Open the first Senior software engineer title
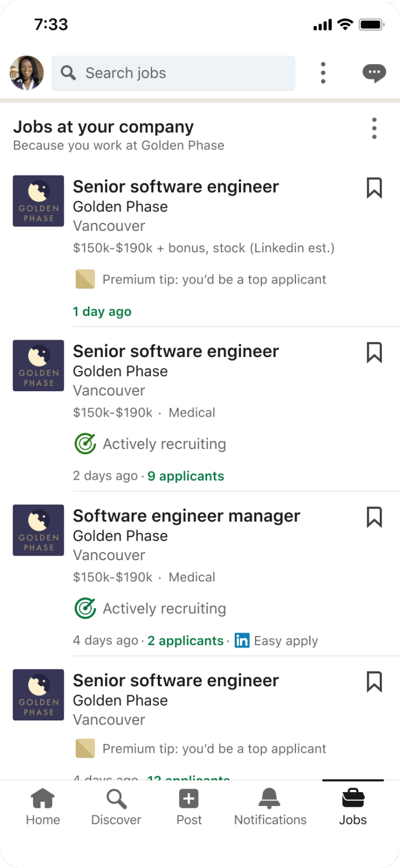 click(x=176, y=186)
